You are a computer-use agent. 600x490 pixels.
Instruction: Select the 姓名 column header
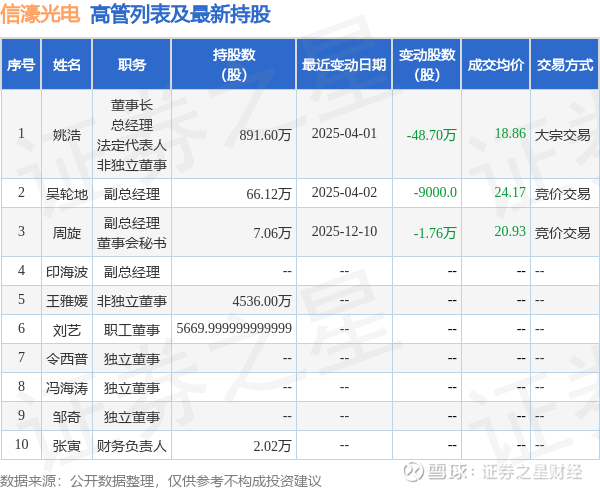pos(67,65)
